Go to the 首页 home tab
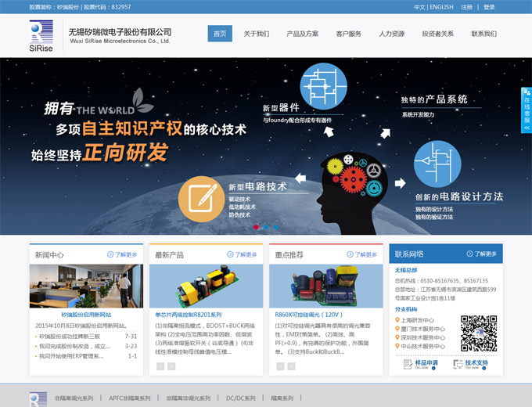Screen dimensions: 532x407 (220, 34)
